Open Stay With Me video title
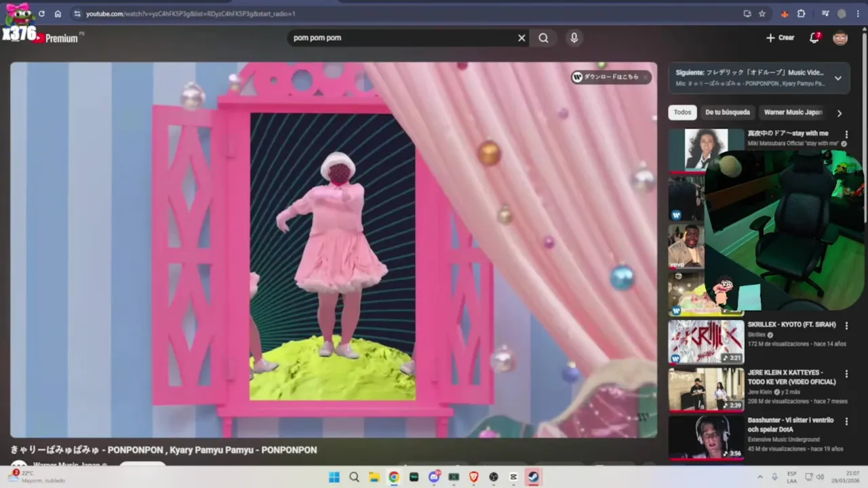This screenshot has height=488, width=868. [788, 134]
